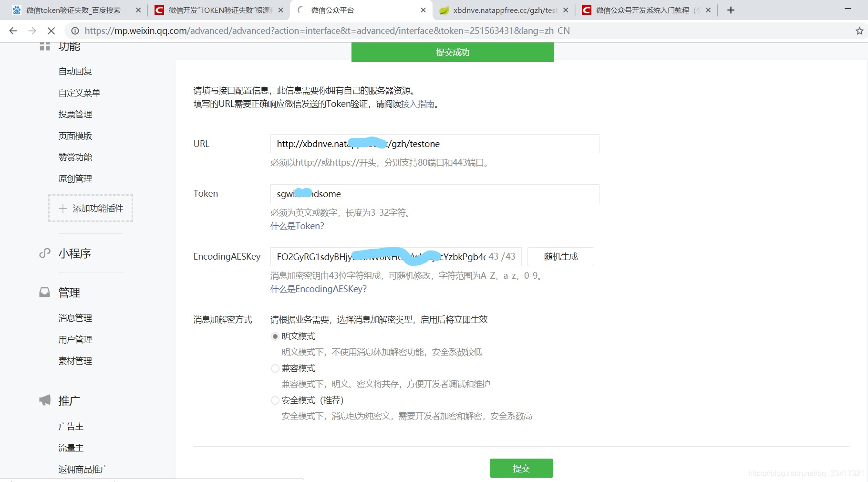The width and height of the screenshot is (868, 482).
Task: Click the green 提交成功 notification banner
Action: [453, 52]
